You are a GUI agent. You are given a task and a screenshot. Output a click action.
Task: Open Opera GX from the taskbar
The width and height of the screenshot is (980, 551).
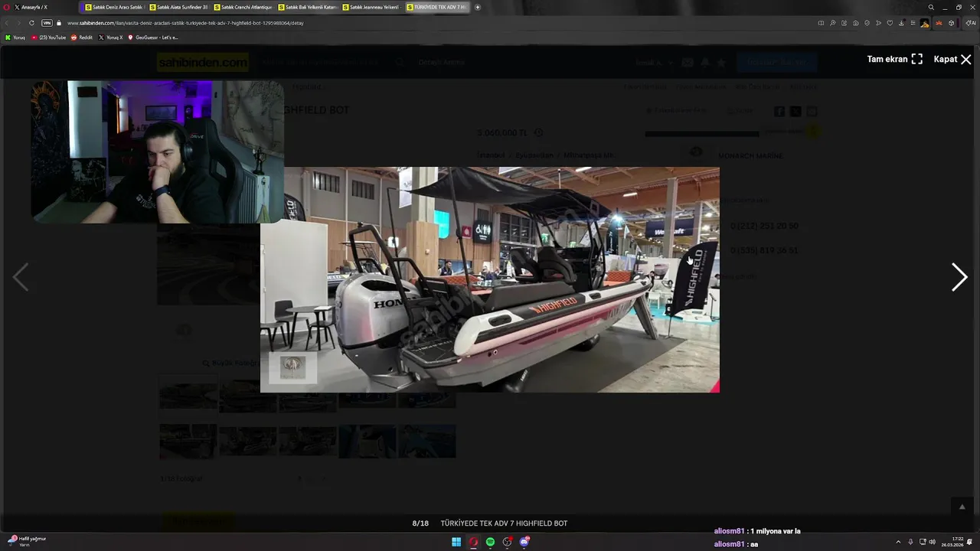coord(473,542)
